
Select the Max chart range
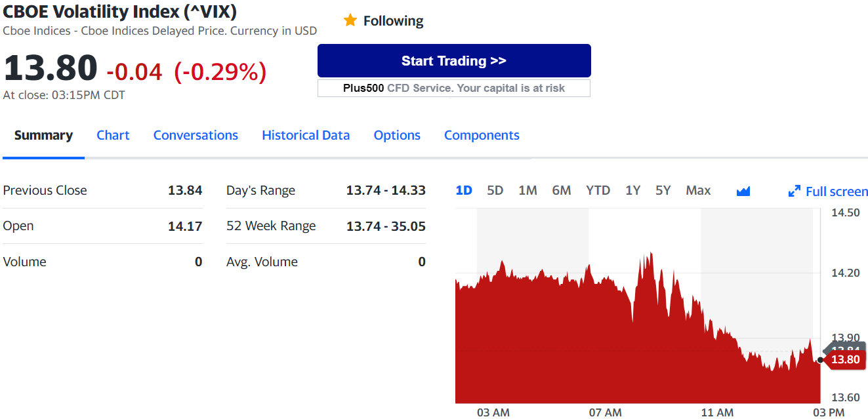698,190
